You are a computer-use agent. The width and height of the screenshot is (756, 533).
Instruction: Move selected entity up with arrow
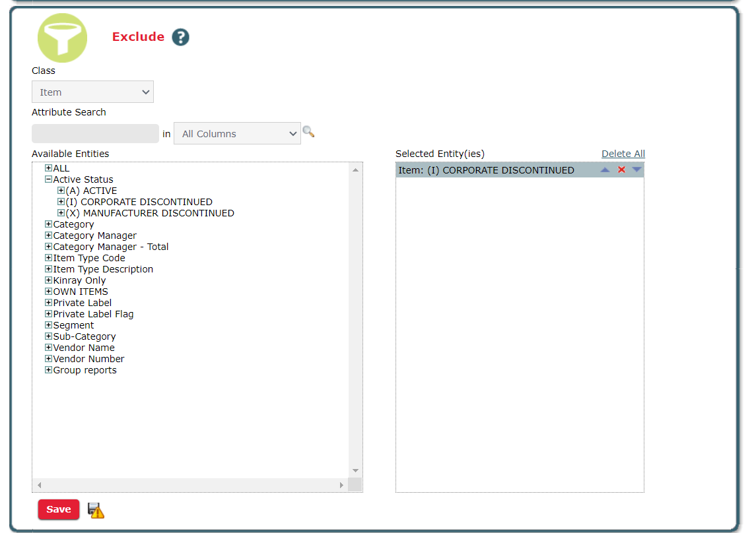tap(605, 170)
